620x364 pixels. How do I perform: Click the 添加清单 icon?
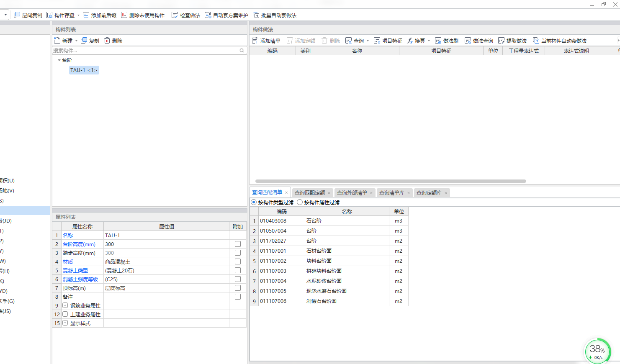(255, 41)
